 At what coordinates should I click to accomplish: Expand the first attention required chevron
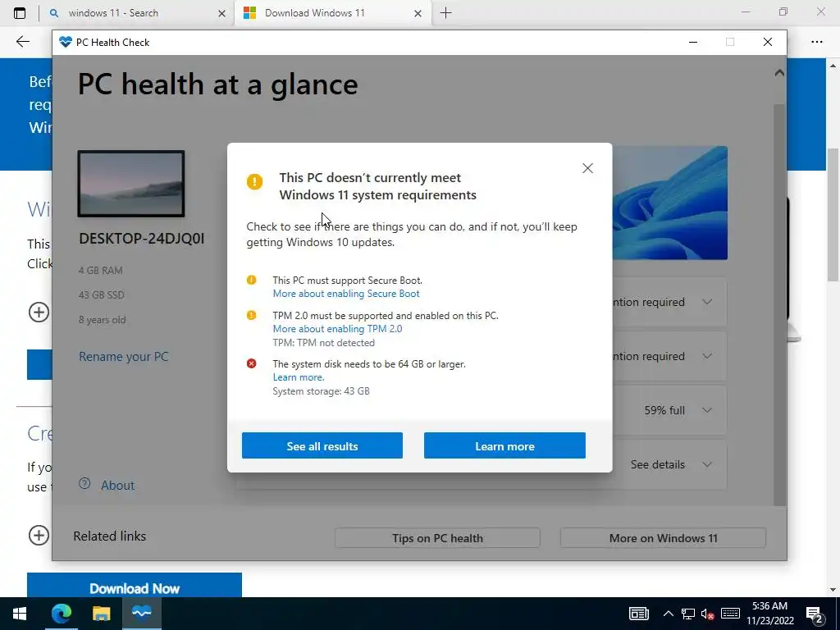[x=707, y=302]
